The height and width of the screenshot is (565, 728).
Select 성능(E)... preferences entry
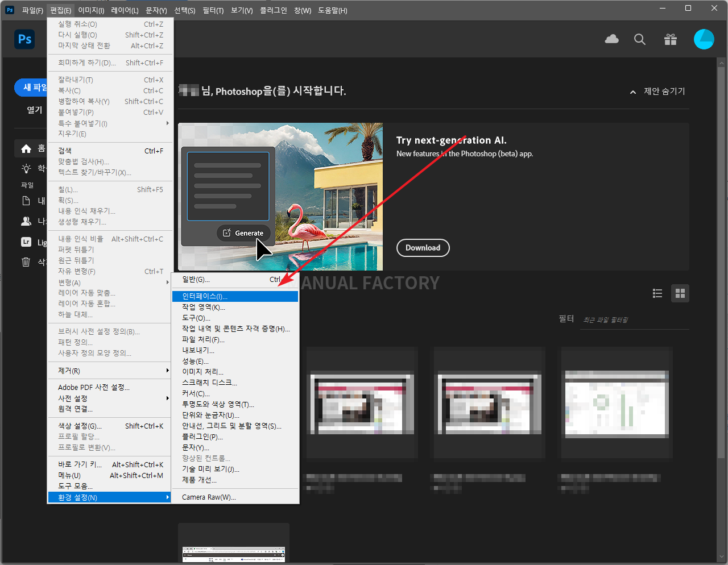235,361
